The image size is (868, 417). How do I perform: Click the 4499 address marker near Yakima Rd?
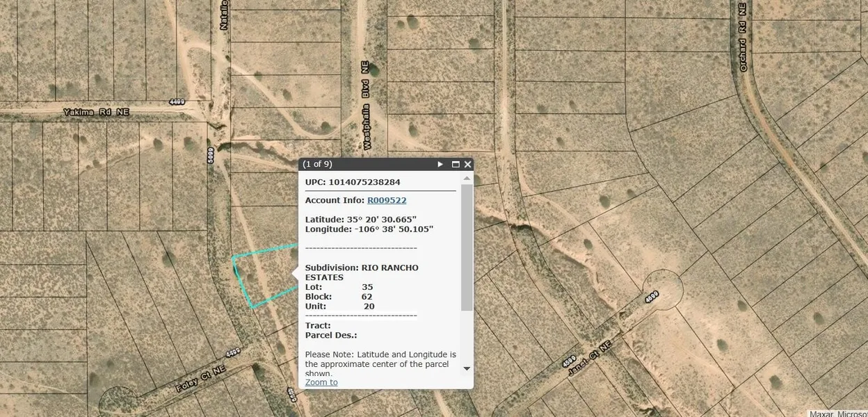(177, 102)
